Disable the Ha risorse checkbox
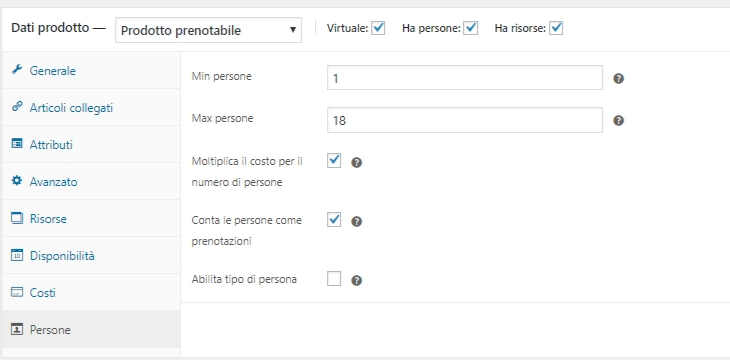This screenshot has height=360, width=730. 556,28
